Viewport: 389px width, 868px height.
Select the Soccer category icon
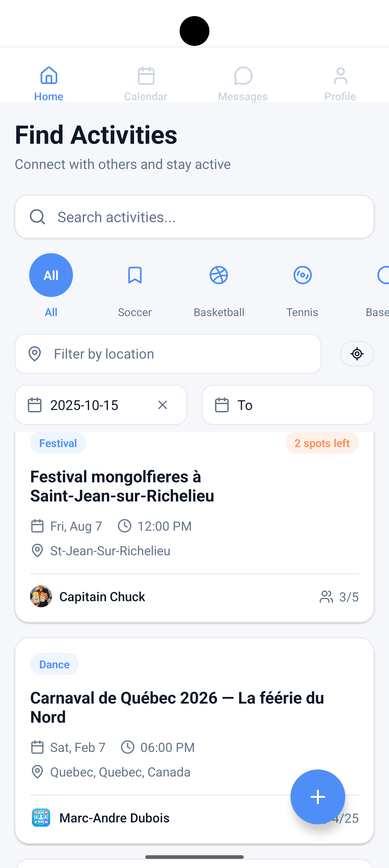[135, 275]
